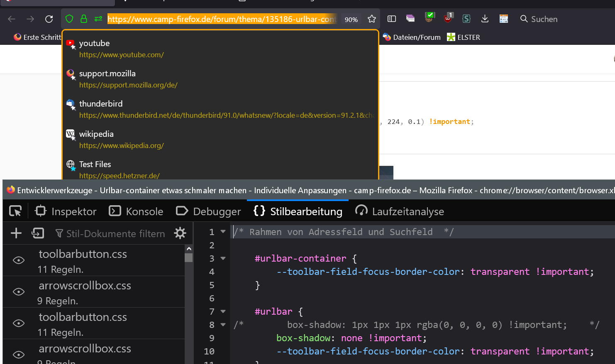
Task: Reload the current page
Action: click(x=49, y=19)
